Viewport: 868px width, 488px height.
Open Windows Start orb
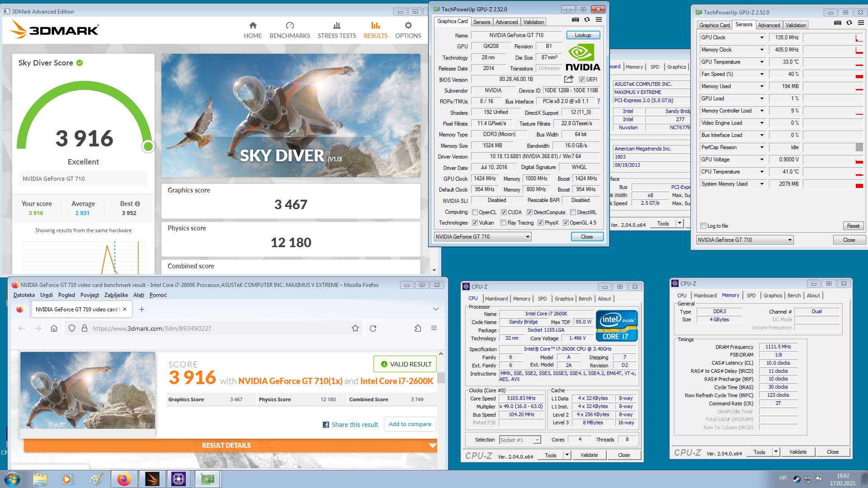click(12, 479)
